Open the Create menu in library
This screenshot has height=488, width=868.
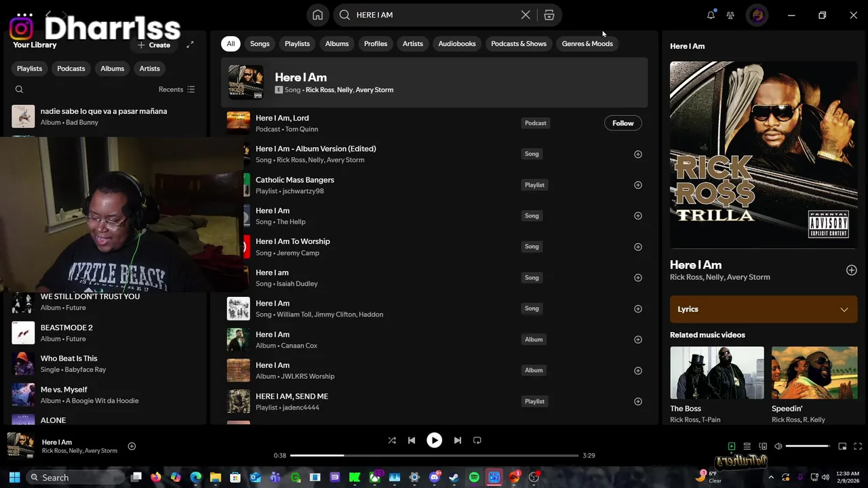[154, 45]
